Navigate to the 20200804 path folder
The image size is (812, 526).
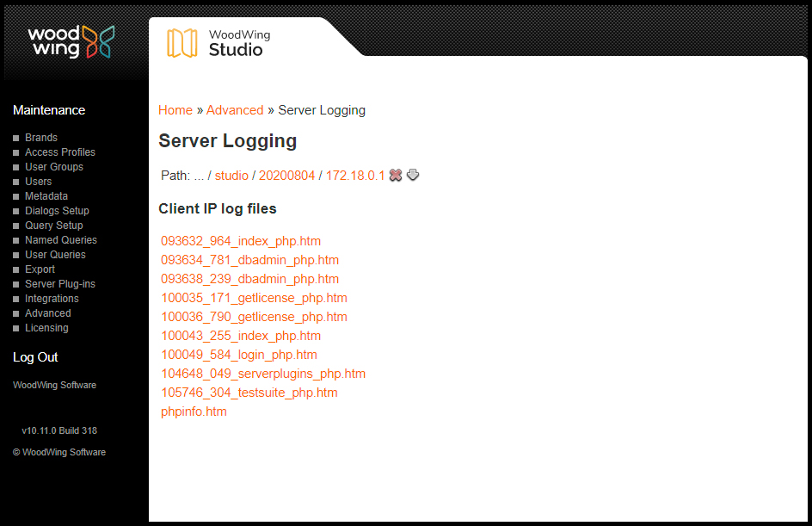[x=286, y=176]
